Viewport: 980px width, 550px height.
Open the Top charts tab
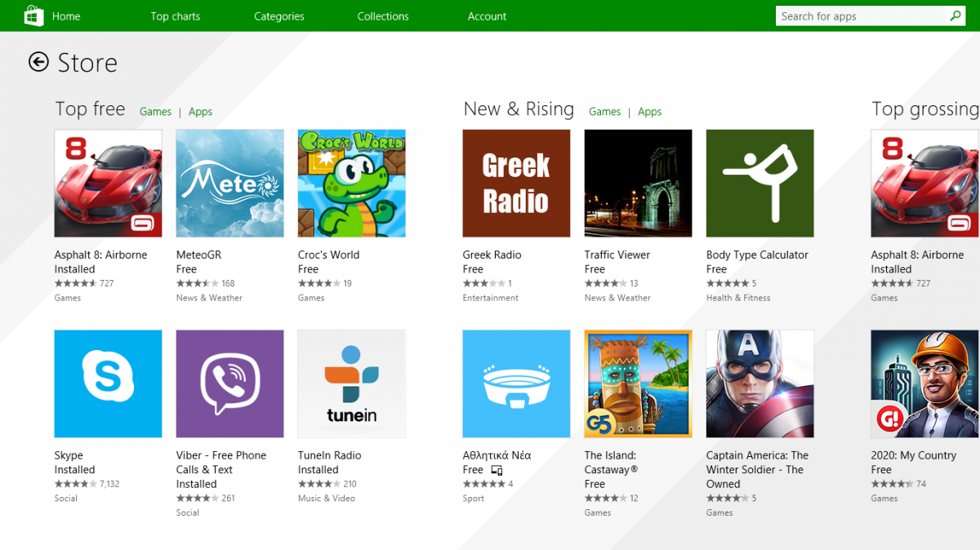pos(176,16)
